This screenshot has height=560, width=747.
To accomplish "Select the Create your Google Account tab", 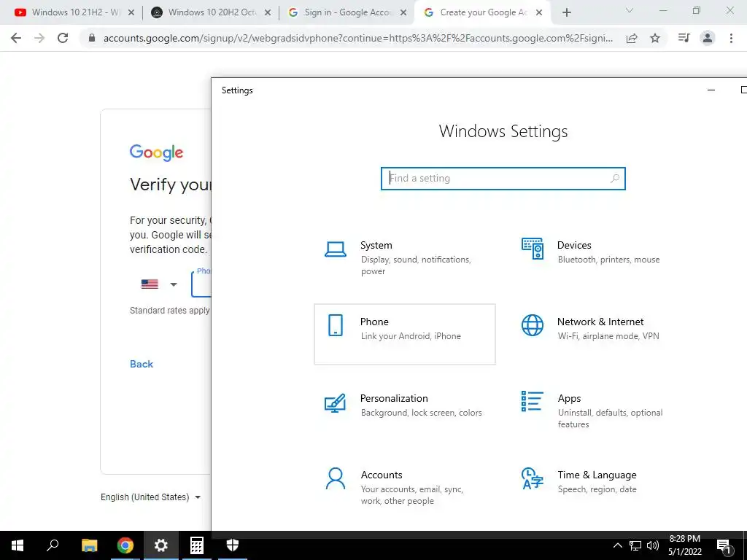I will pyautogui.click(x=481, y=12).
